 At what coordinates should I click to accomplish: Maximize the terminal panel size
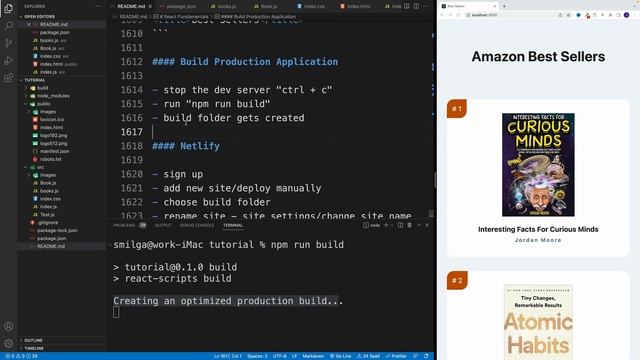point(419,225)
